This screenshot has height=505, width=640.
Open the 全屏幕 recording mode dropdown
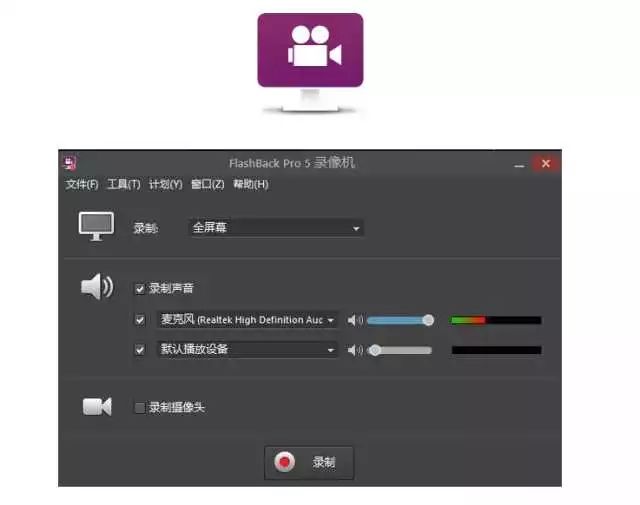pyautogui.click(x=276, y=228)
